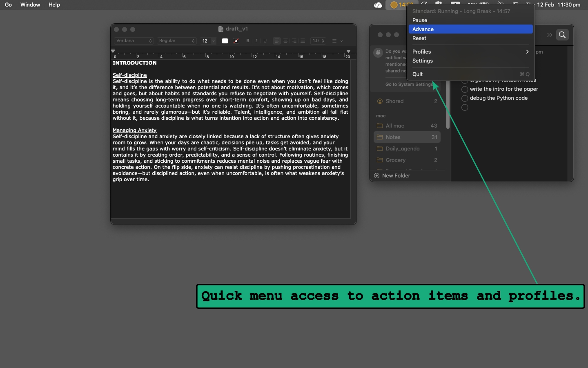Open search with the magnifying glass icon
Screen dimensions: 588x368
pos(562,35)
